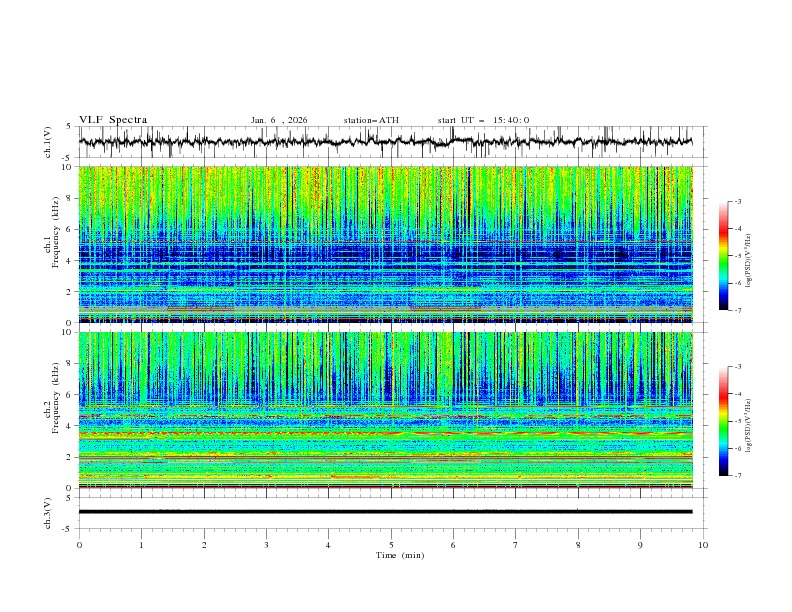Image resolution: width=792 pixels, height=612 pixels.
Task: Click the "-7" label on ch.1 color bar
Action: click(737, 310)
